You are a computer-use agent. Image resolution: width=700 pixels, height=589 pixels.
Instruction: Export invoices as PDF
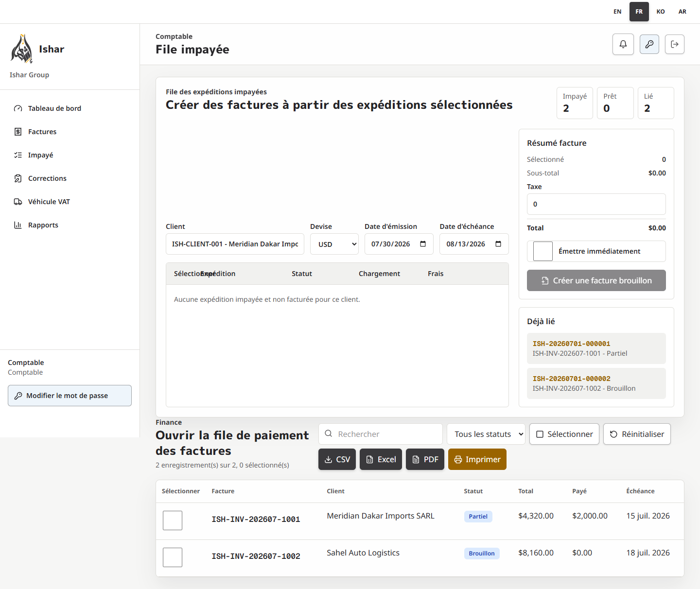pos(425,459)
